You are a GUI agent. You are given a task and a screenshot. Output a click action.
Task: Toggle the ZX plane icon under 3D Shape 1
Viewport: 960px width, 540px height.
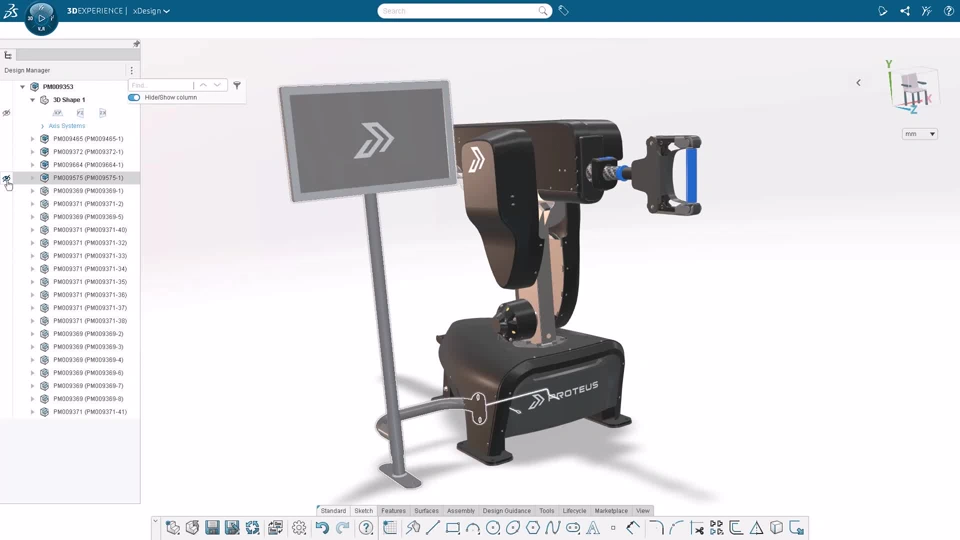pyautogui.click(x=102, y=113)
